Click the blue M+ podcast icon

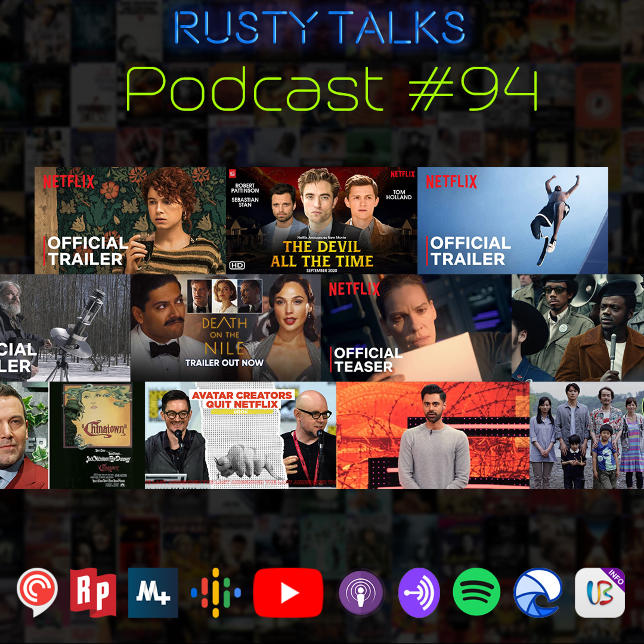tap(153, 593)
